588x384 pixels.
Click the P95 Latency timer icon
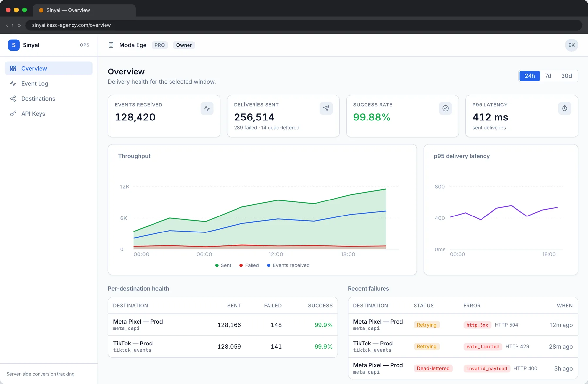565,108
